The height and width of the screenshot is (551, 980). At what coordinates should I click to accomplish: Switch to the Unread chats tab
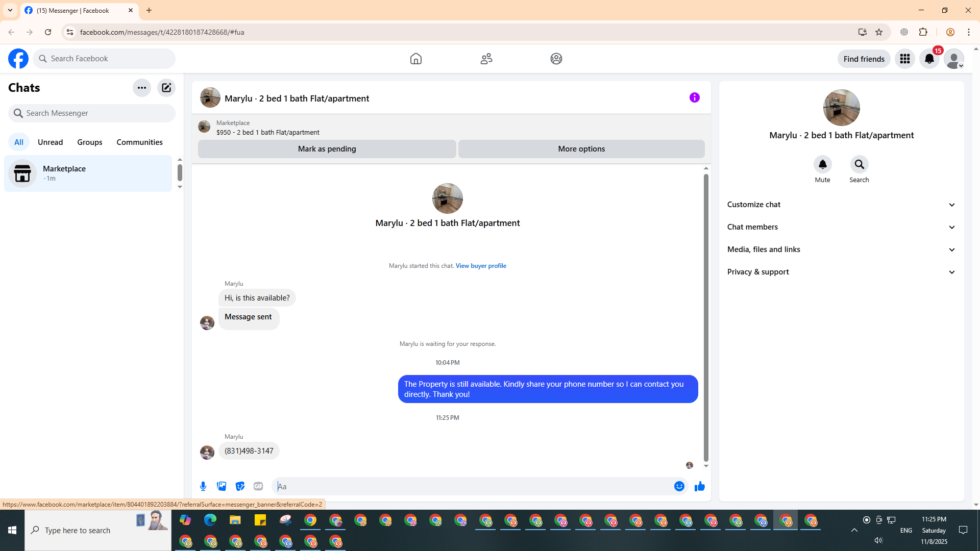click(x=50, y=142)
